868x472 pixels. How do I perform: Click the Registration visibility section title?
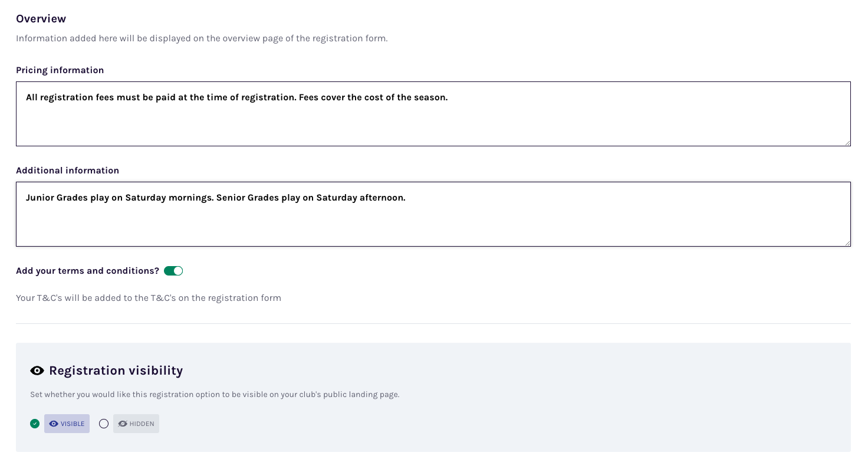click(116, 371)
